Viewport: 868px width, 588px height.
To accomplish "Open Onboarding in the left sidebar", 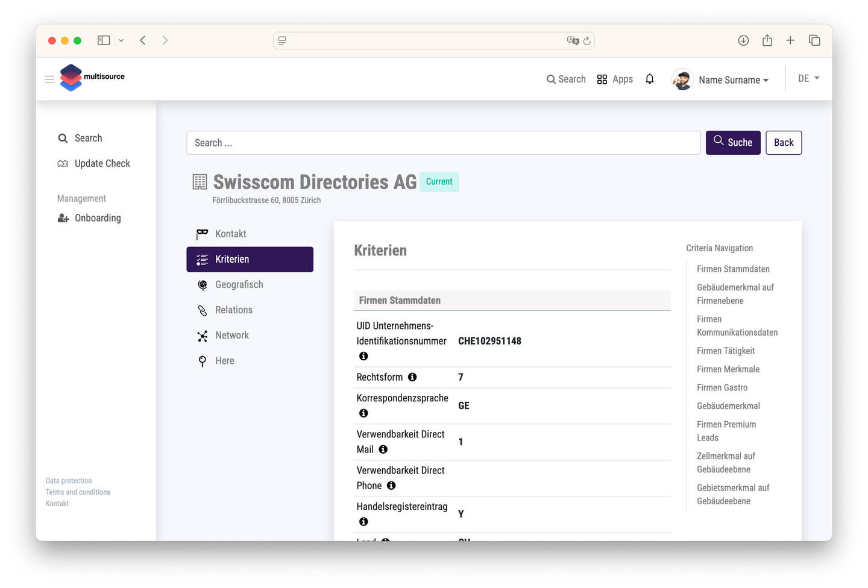I will tap(98, 218).
